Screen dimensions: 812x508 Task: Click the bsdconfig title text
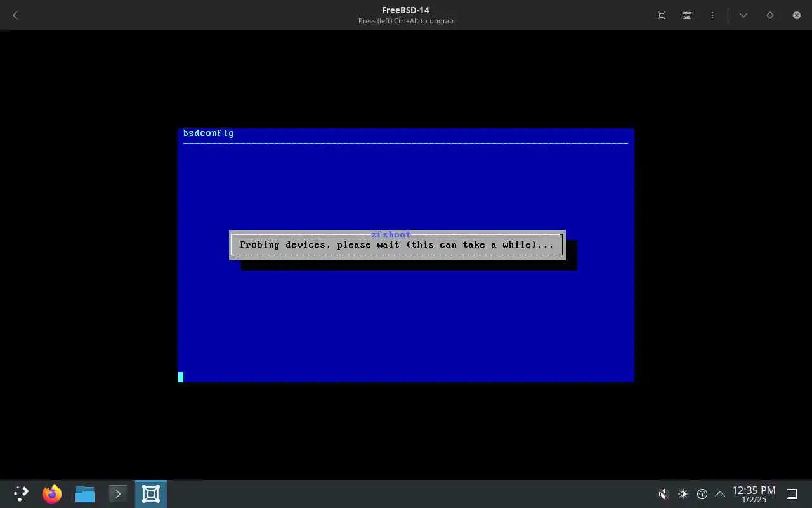pyautogui.click(x=208, y=133)
